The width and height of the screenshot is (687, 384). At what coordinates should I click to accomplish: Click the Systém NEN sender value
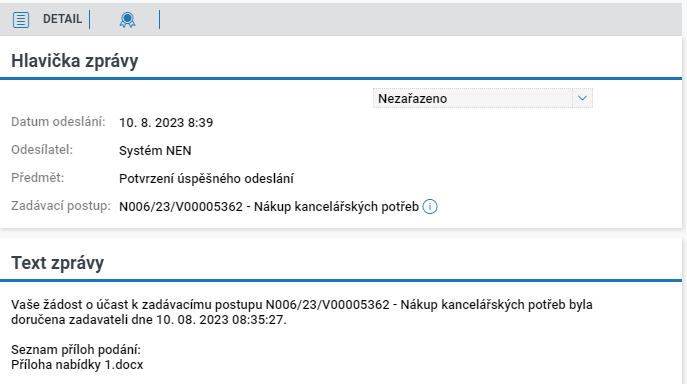155,151
